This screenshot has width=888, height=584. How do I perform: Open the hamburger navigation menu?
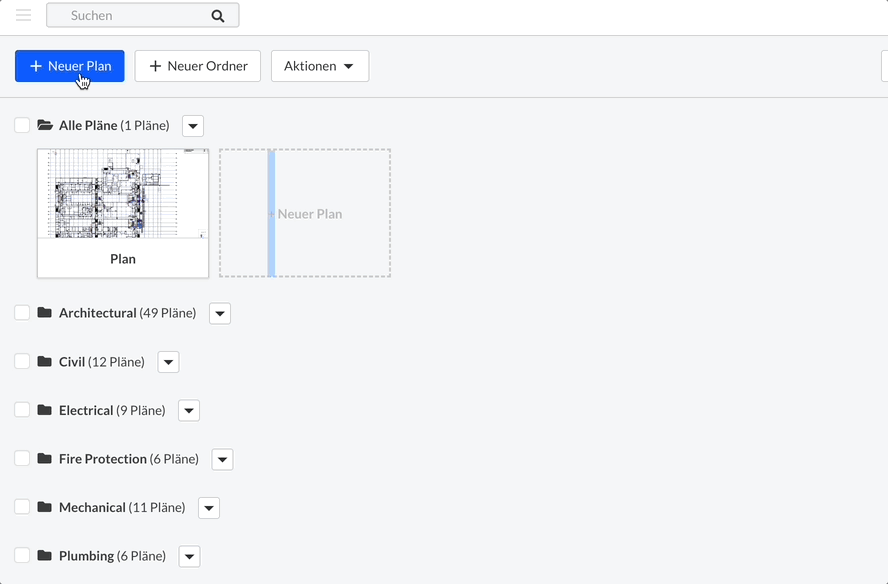click(23, 15)
